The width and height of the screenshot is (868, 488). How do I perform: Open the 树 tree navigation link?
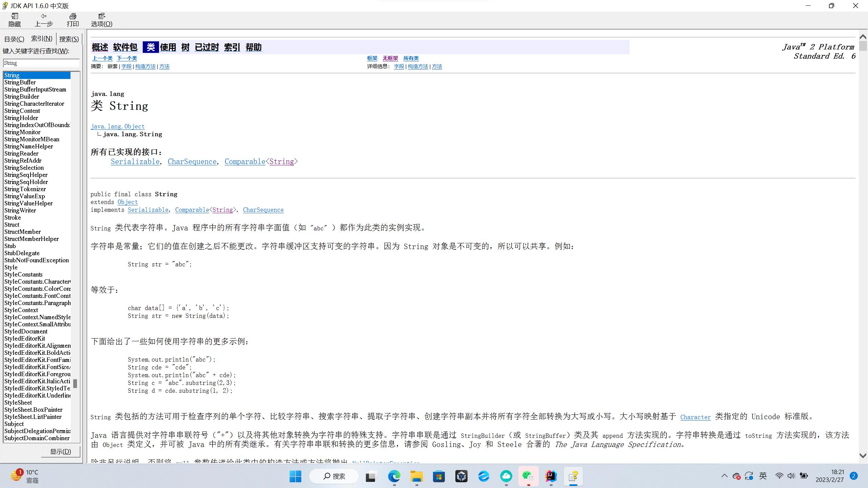185,47
